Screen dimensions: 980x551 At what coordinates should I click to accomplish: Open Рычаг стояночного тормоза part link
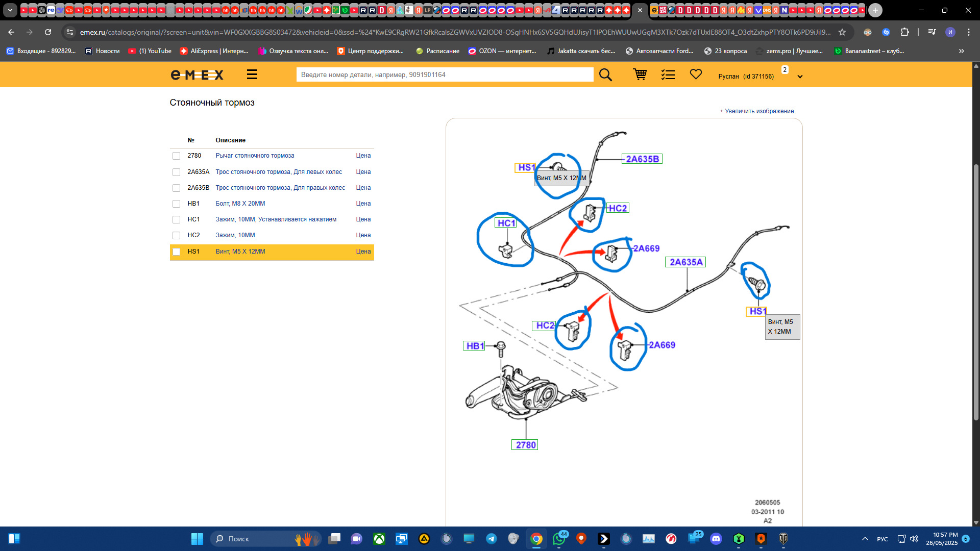(255, 156)
